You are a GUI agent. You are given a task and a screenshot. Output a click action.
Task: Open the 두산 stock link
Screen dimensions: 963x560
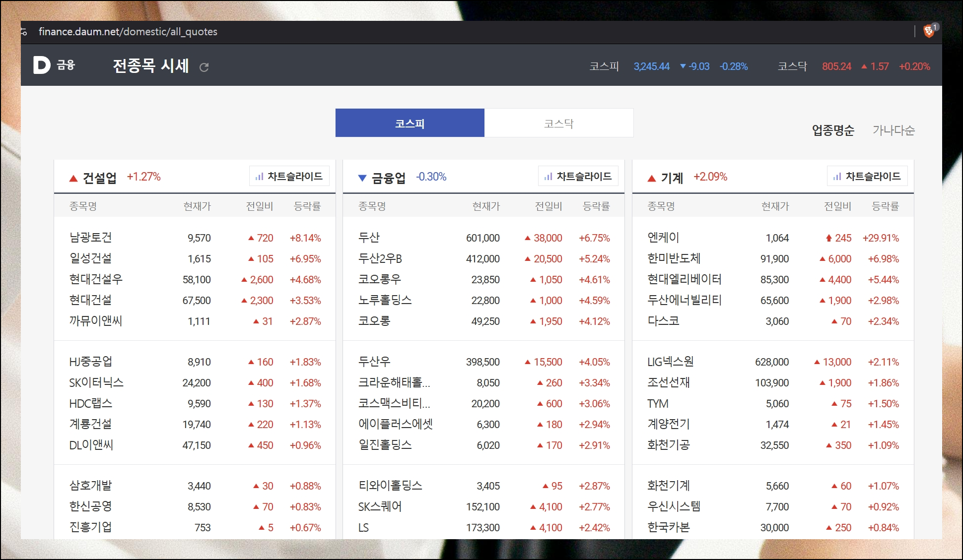(x=369, y=238)
